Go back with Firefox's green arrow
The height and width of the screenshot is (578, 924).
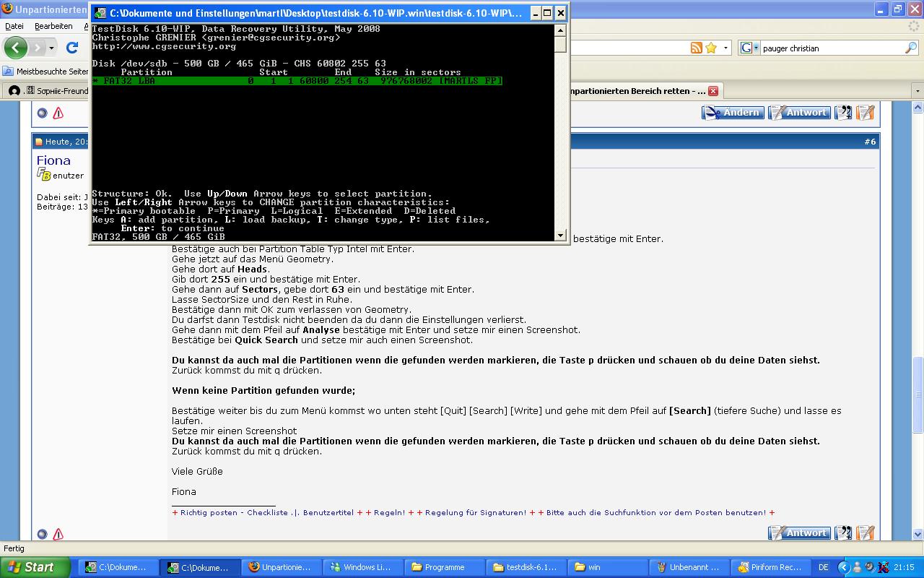[16, 48]
